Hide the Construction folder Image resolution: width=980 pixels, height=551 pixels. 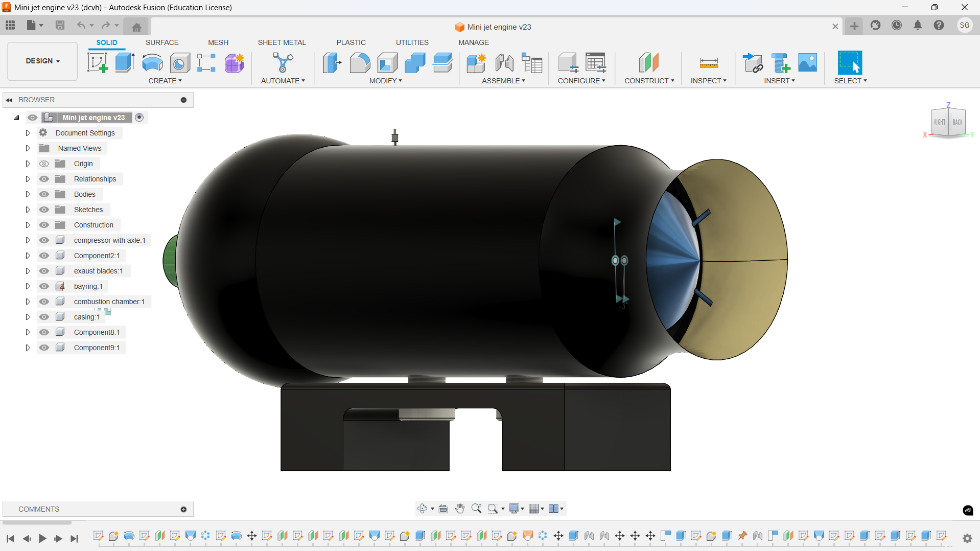pyautogui.click(x=44, y=225)
